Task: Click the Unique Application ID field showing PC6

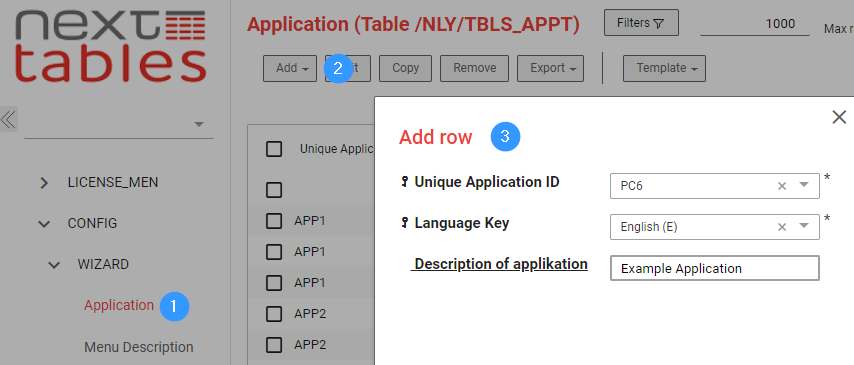Action: 715,186
